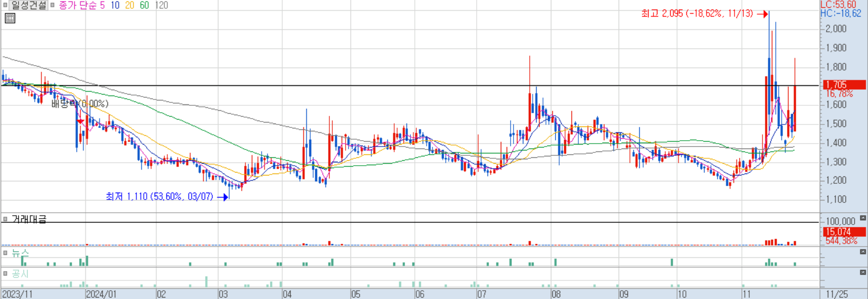This screenshot has height=299, width=868.
Task: Click the 2023/11 date axis label
Action: [x=17, y=294]
